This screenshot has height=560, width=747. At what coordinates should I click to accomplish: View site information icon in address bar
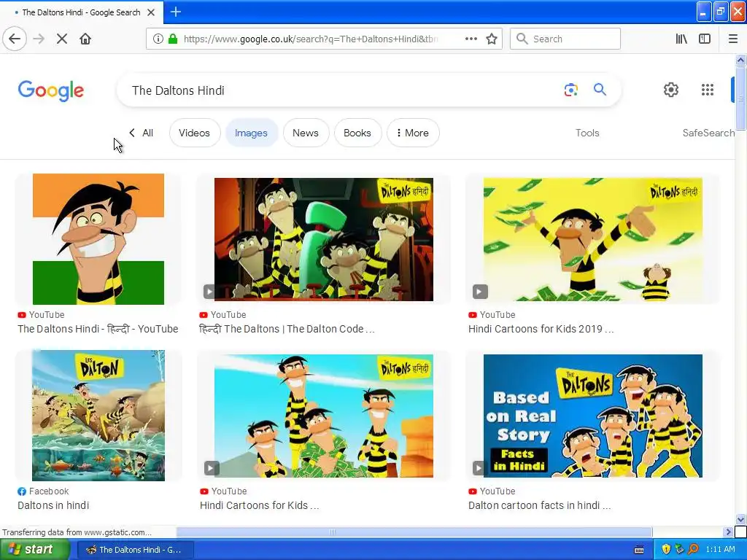pyautogui.click(x=158, y=39)
